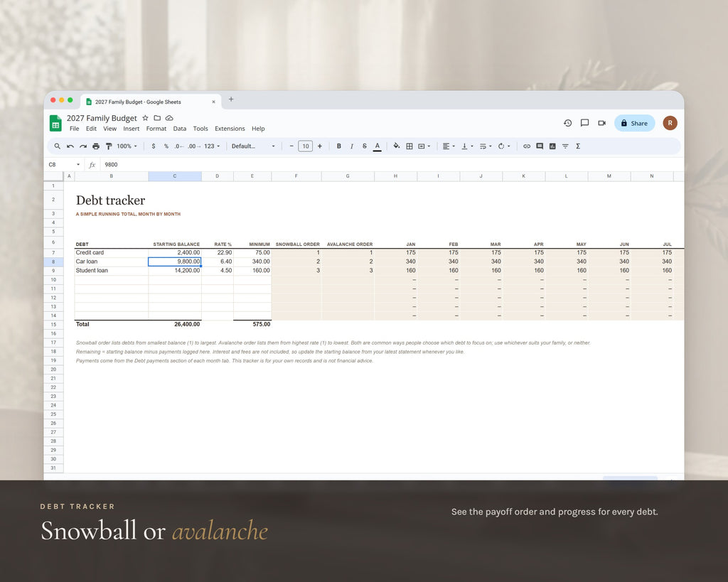728x582 pixels.
Task: Select the Paint format roller icon
Action: point(109,146)
